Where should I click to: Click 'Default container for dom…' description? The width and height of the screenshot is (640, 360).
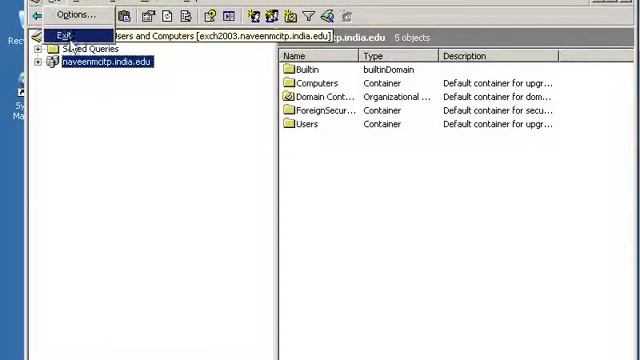(x=497, y=97)
